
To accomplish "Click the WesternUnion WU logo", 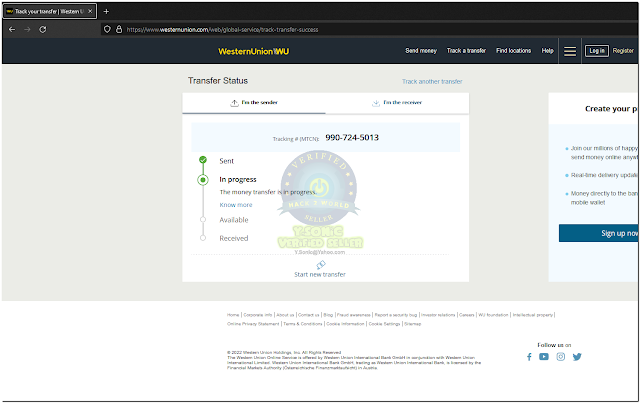I will [253, 51].
